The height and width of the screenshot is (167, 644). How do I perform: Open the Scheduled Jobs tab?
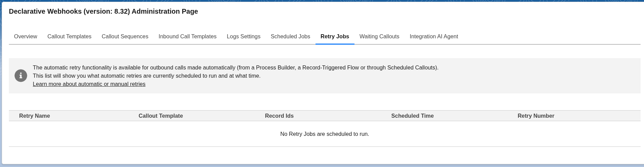click(x=291, y=37)
